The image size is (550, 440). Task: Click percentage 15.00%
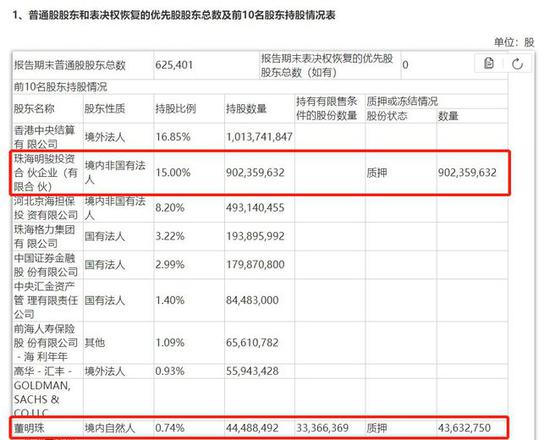click(x=173, y=173)
